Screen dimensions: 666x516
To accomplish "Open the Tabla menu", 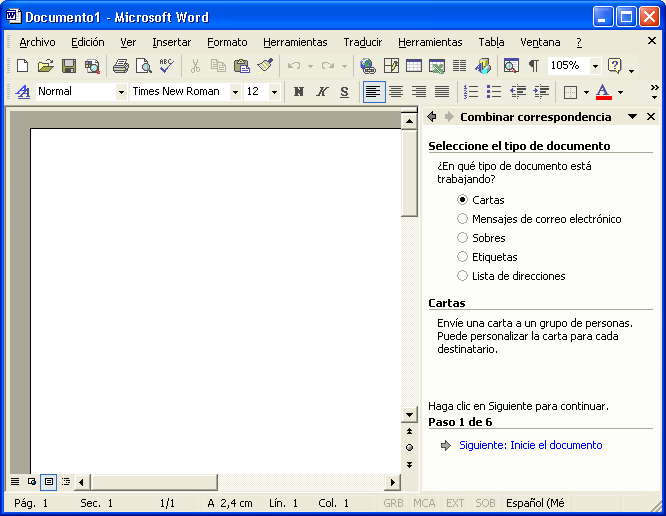I will [491, 42].
